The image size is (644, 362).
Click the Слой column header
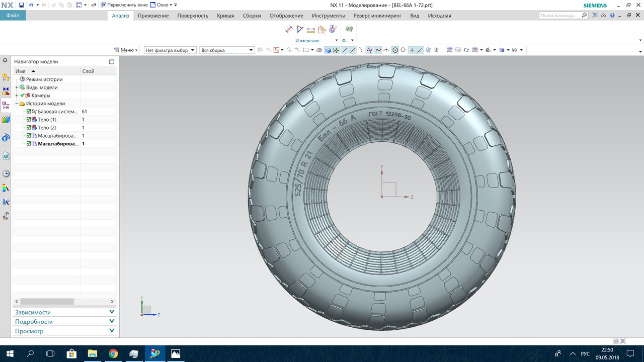[98, 71]
